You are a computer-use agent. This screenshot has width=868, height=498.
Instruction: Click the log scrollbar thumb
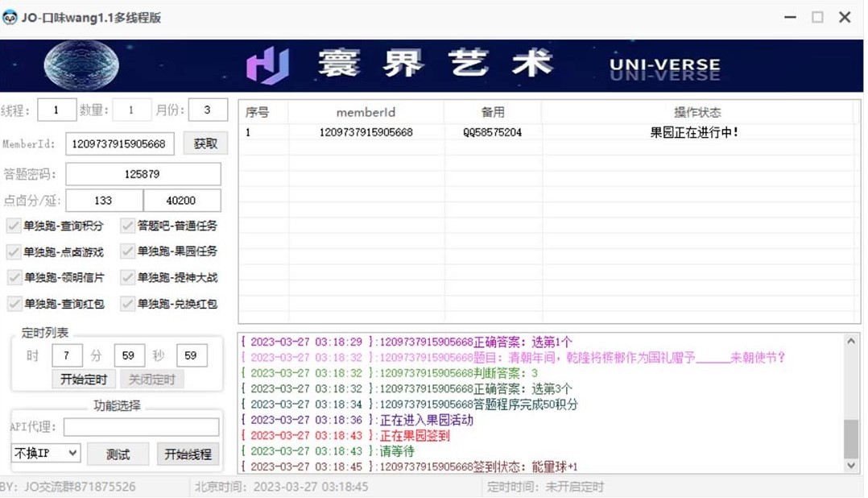(851, 439)
